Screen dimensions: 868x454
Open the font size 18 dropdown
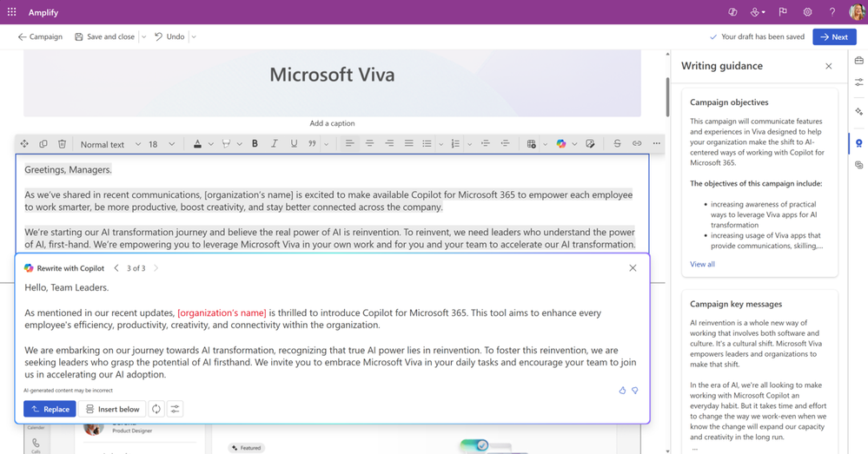click(161, 144)
